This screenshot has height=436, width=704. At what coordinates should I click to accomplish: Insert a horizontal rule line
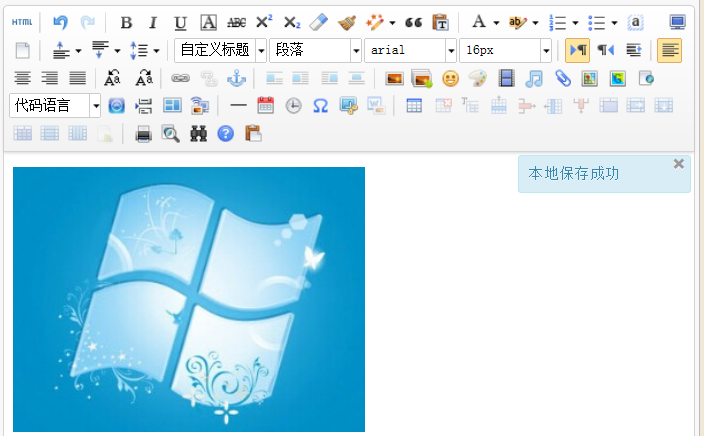click(238, 106)
